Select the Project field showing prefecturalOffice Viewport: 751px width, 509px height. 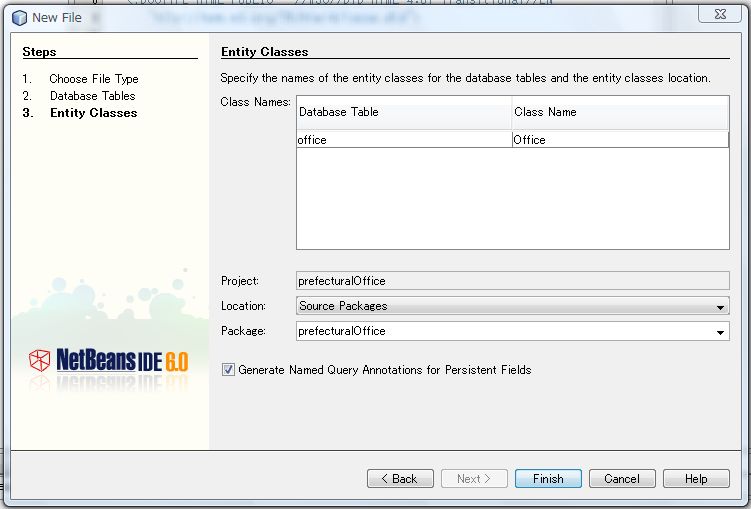coord(512,281)
